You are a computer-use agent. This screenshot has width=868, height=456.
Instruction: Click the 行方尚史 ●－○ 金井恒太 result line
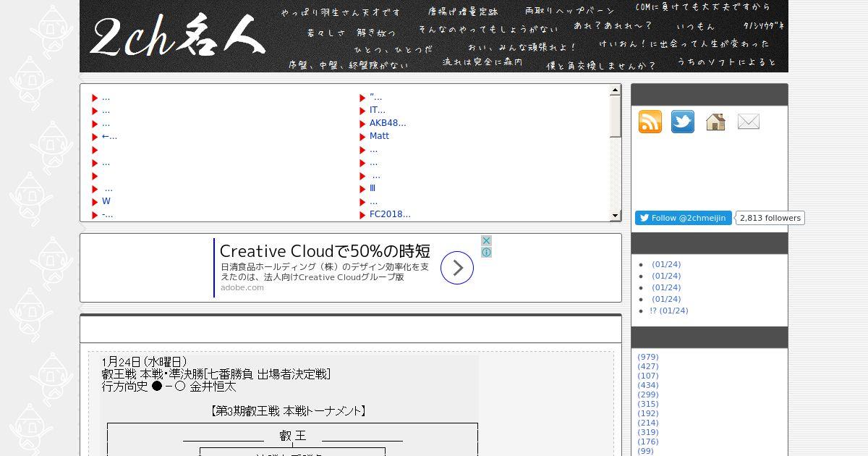[169, 387]
